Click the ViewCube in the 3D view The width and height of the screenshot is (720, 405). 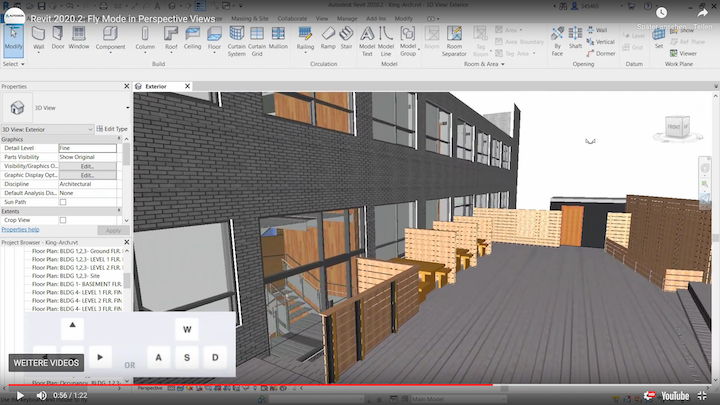(x=677, y=127)
